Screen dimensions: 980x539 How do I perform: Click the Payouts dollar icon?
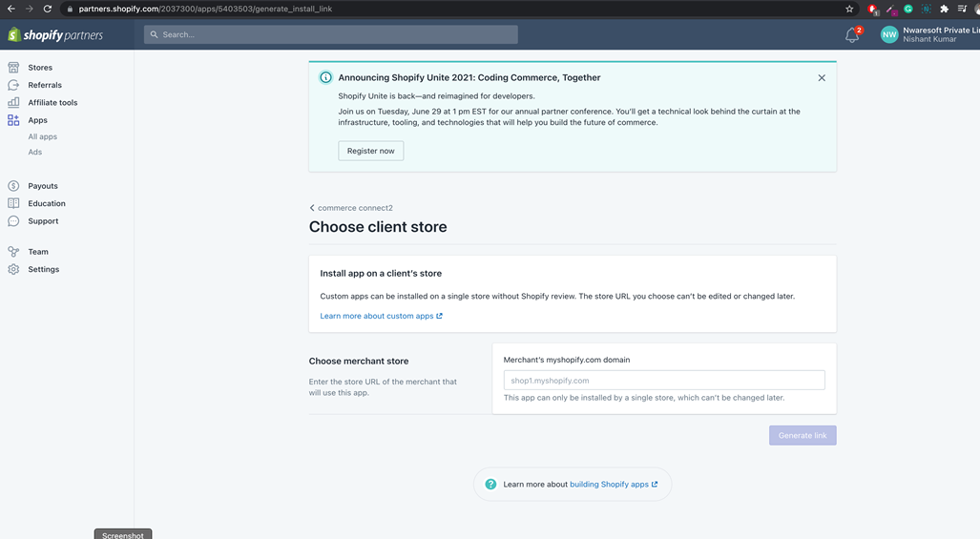[x=13, y=186]
